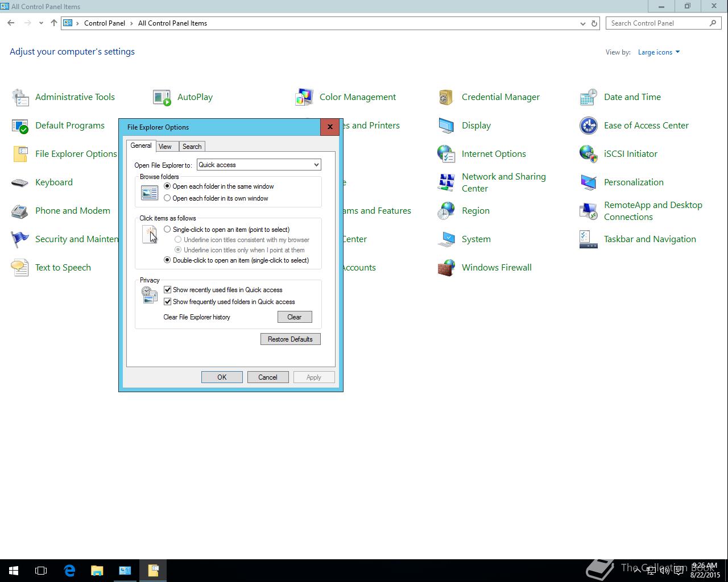Open the Default Programs icon
728x582 pixels.
(x=20, y=126)
